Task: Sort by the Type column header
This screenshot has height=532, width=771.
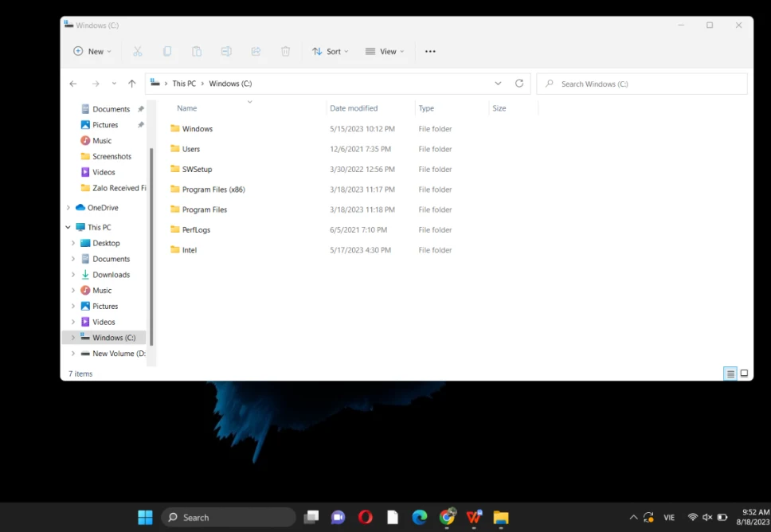Action: coord(426,108)
